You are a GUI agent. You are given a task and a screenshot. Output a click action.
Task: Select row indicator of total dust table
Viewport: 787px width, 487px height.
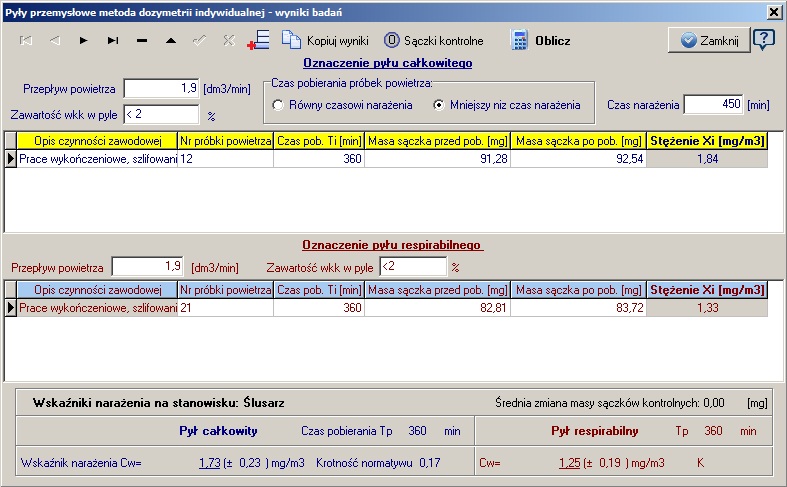pos(11,159)
